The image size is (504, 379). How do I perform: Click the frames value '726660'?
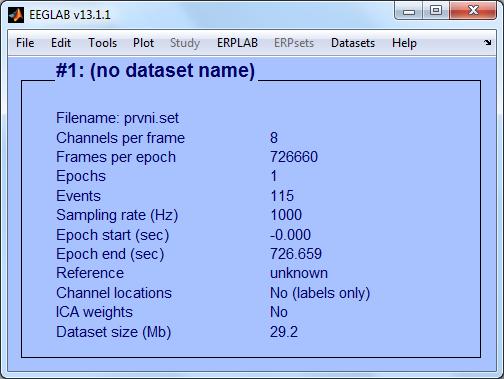(x=294, y=157)
